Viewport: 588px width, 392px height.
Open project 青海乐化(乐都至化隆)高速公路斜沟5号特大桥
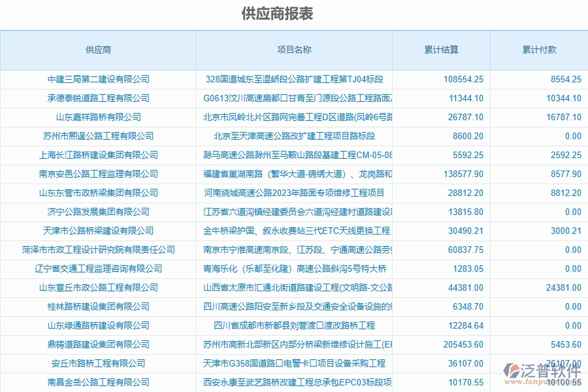pyautogui.click(x=293, y=269)
